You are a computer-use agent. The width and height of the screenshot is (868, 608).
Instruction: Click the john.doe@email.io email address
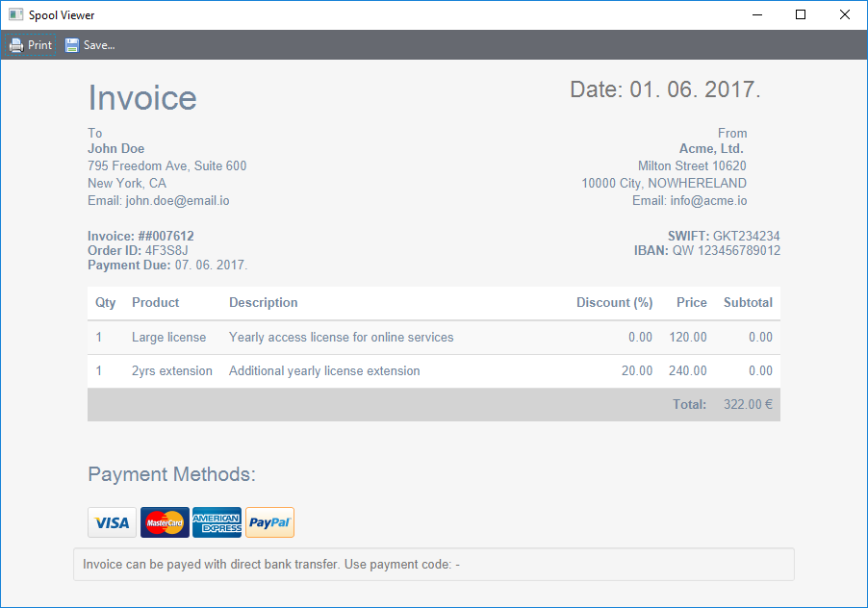pos(177,201)
